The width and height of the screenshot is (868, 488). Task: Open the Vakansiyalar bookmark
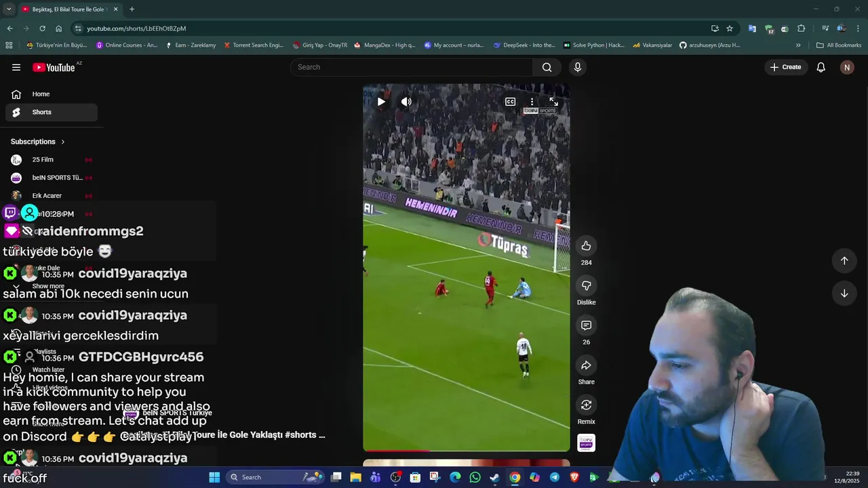(x=652, y=45)
